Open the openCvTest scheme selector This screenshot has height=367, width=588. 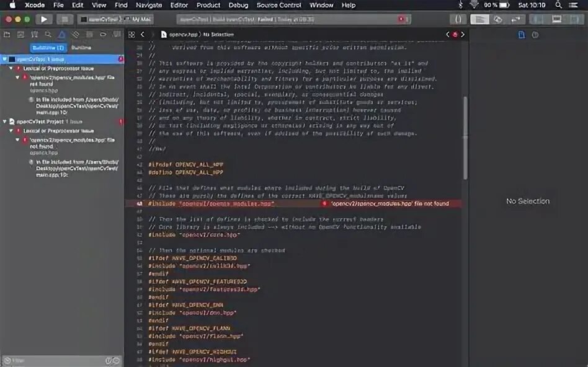tap(100, 19)
